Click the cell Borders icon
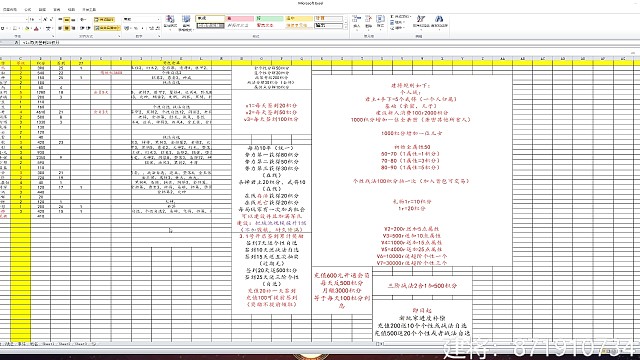This screenshot has height=360, width=640. click(x=15, y=29)
